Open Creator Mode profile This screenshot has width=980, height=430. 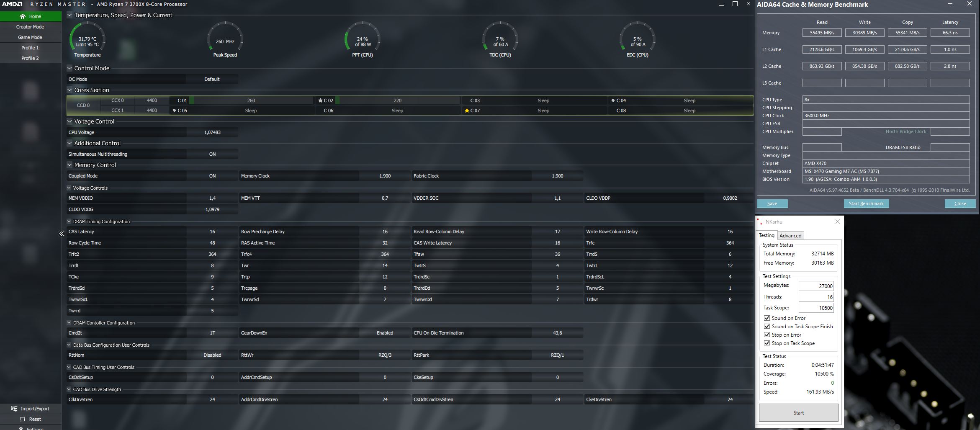(31, 27)
